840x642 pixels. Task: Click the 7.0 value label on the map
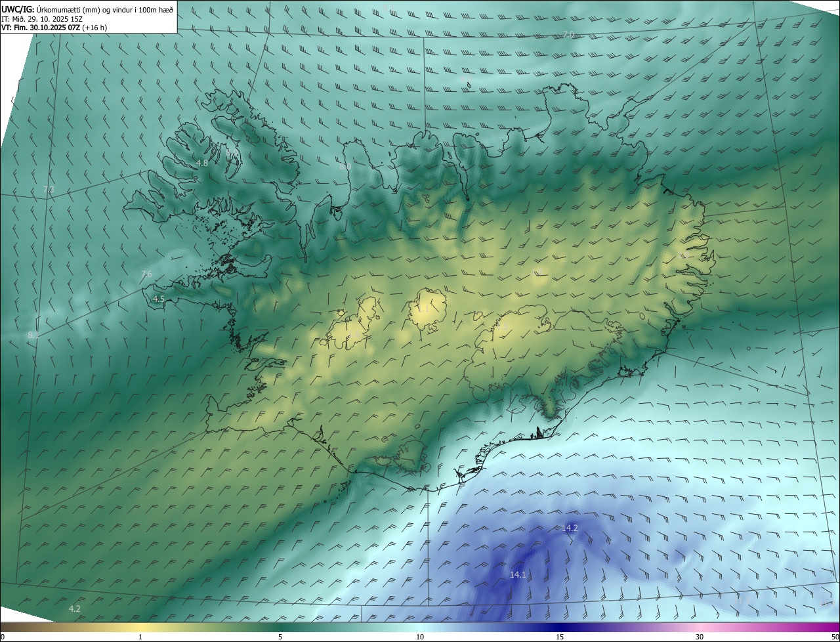coord(568,34)
